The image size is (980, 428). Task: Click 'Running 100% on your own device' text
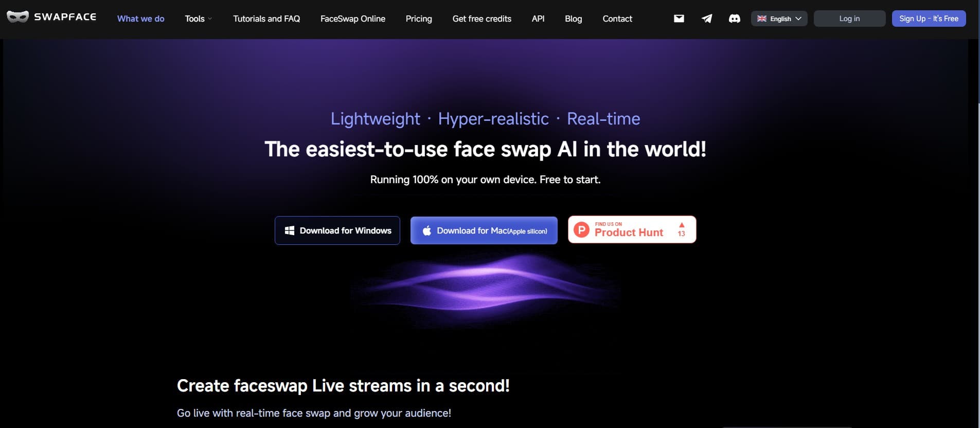[x=454, y=180]
